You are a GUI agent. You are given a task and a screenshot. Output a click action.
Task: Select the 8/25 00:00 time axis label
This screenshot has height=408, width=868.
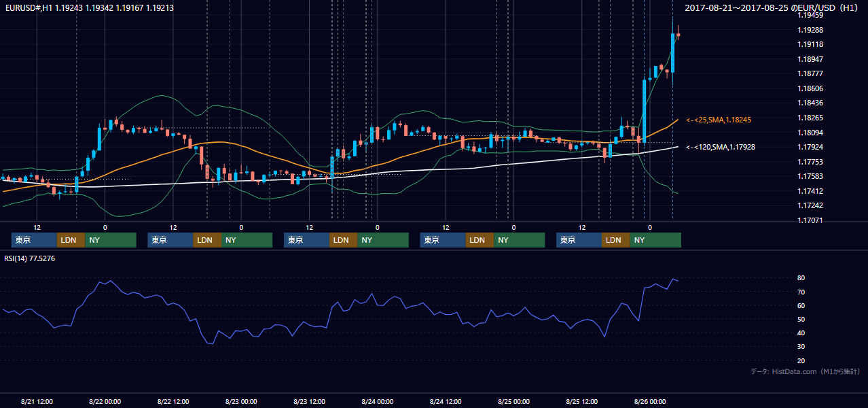[513, 401]
